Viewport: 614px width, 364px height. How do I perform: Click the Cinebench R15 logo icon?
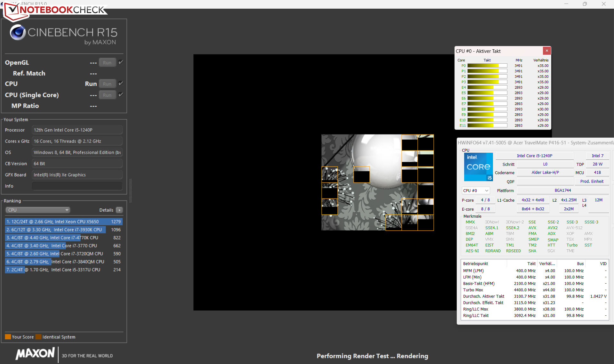(x=18, y=32)
